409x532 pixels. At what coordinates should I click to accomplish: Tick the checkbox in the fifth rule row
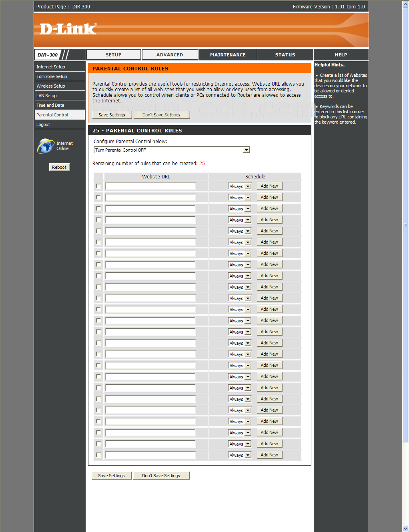point(98,231)
